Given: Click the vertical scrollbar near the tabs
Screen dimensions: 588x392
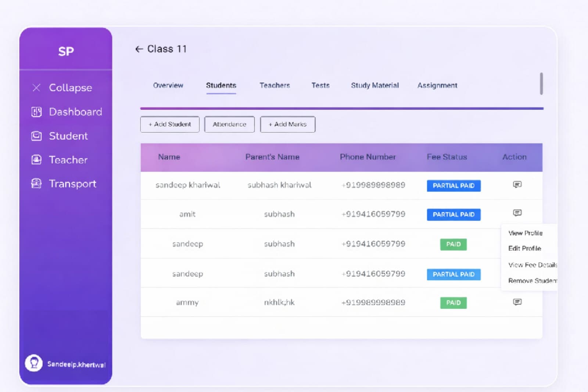Looking at the screenshot, I should (541, 83).
